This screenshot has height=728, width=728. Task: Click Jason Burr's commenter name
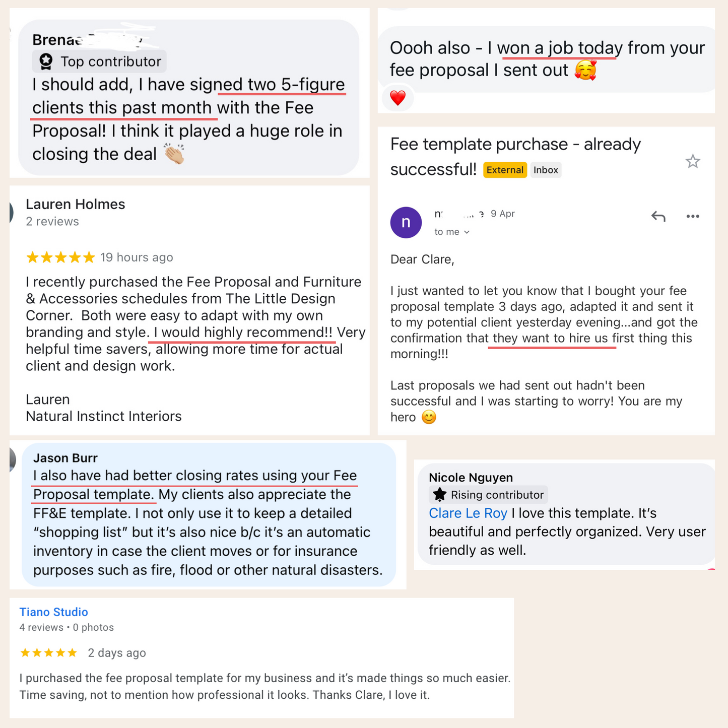[x=65, y=458]
